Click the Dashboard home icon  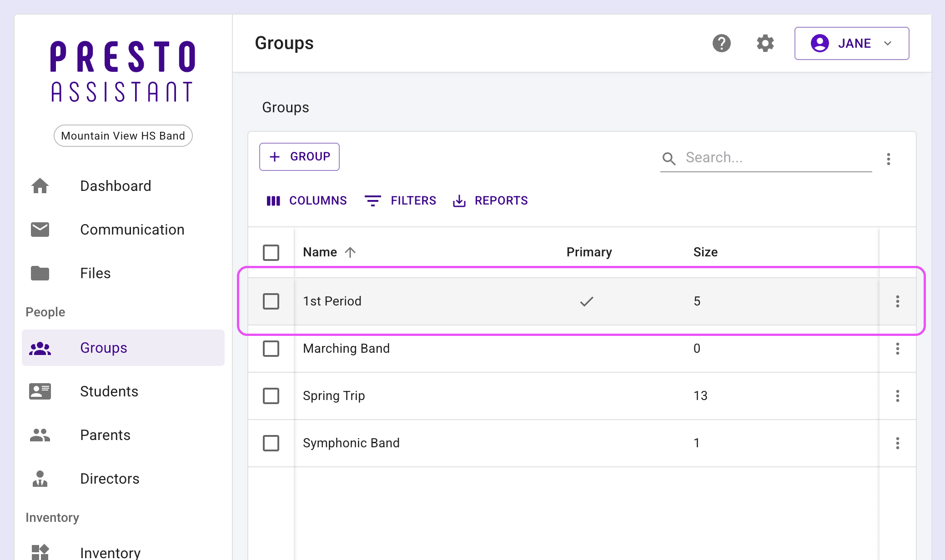pos(40,186)
